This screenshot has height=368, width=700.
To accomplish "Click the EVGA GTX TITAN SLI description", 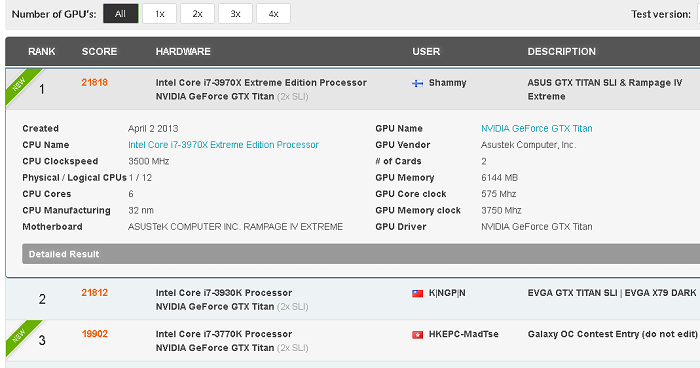I will click(x=612, y=293).
